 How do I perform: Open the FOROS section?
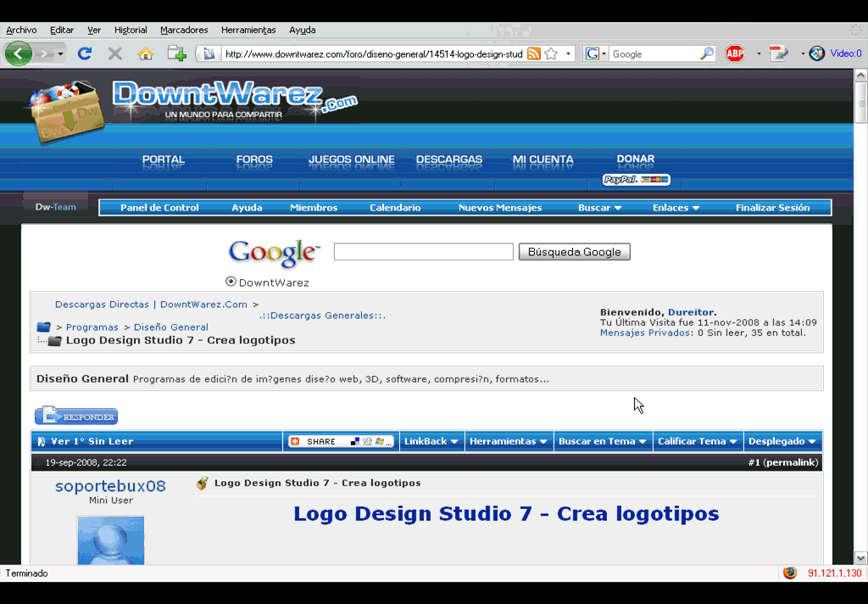[254, 159]
